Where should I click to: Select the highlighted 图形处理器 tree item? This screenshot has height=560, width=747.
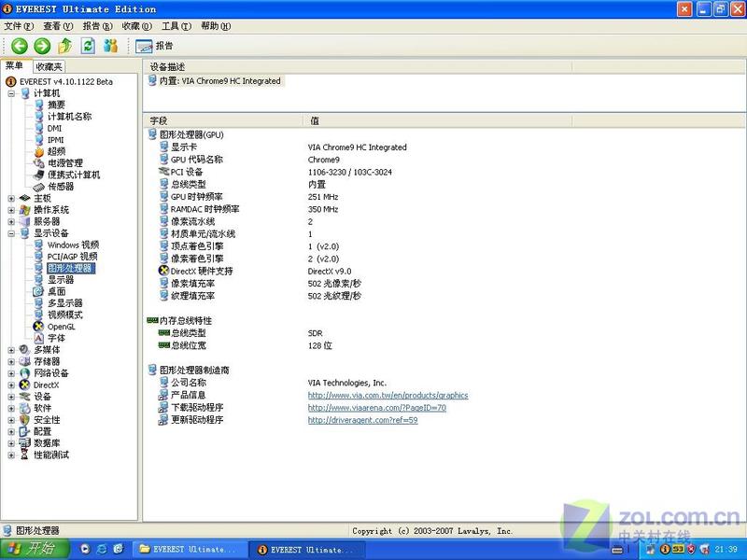tap(70, 268)
